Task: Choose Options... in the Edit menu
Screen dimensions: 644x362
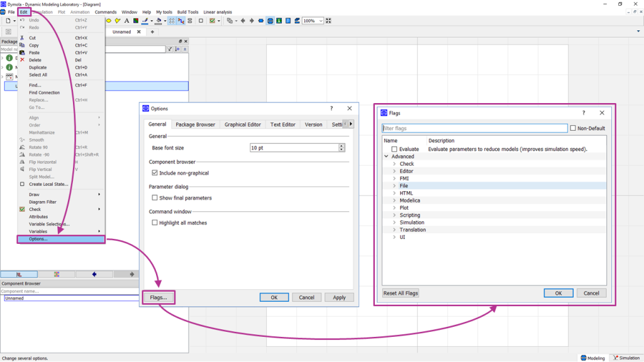Action: [61, 239]
